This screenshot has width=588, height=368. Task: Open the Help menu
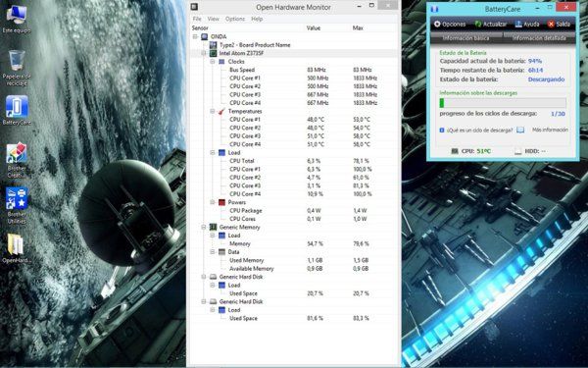257,19
